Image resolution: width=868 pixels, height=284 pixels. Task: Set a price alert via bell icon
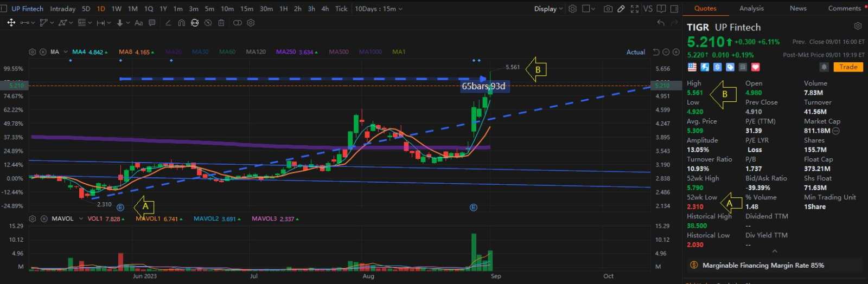click(824, 67)
